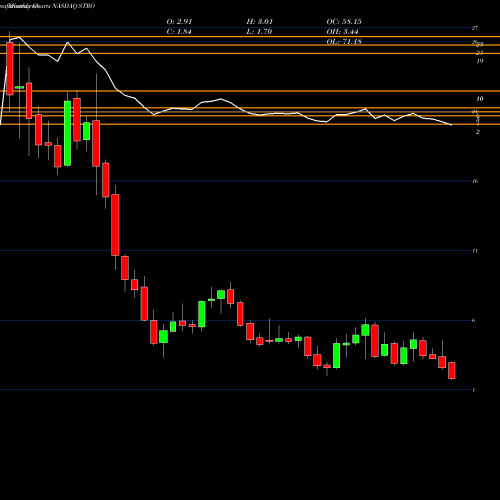The width and height of the screenshot is (500, 500).
Task: Click the high price value "H: 3.01"
Action: tap(260, 22)
